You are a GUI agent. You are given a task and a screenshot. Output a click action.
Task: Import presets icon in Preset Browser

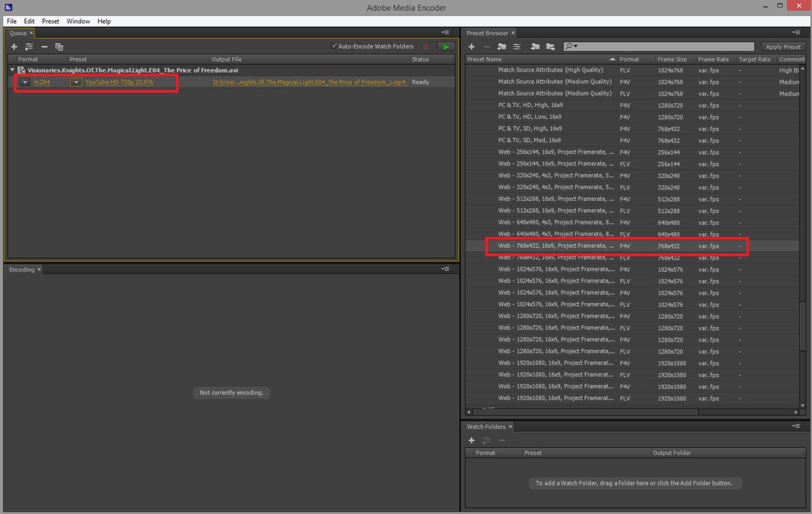pos(535,47)
